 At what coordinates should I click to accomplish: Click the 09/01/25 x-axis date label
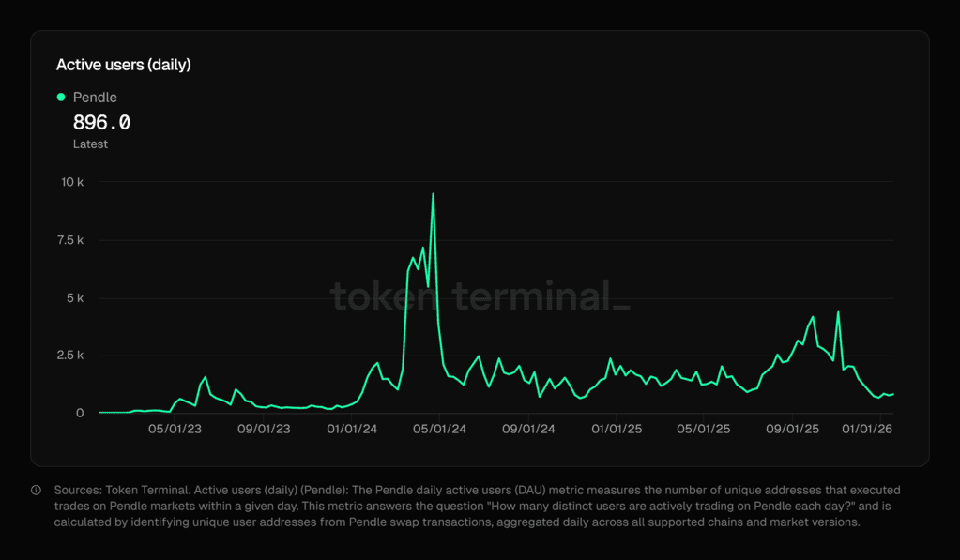793,430
